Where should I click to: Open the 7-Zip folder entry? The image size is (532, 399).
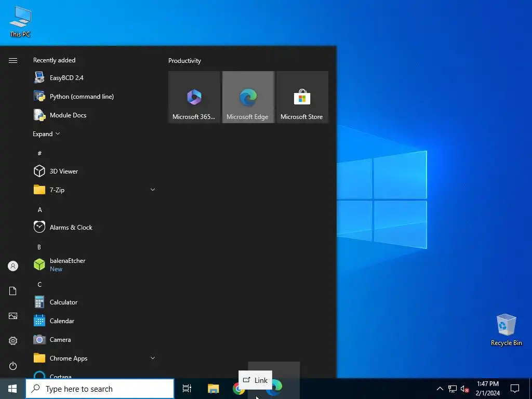pyautogui.click(x=95, y=190)
